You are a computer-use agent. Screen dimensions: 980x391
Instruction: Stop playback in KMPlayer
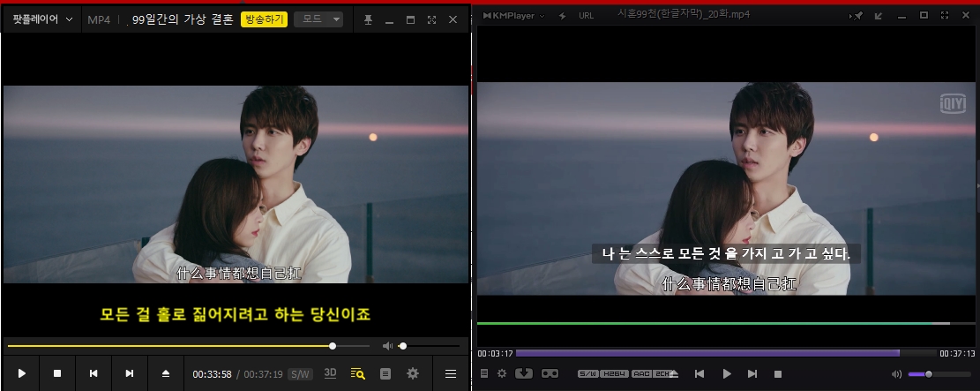(778, 374)
